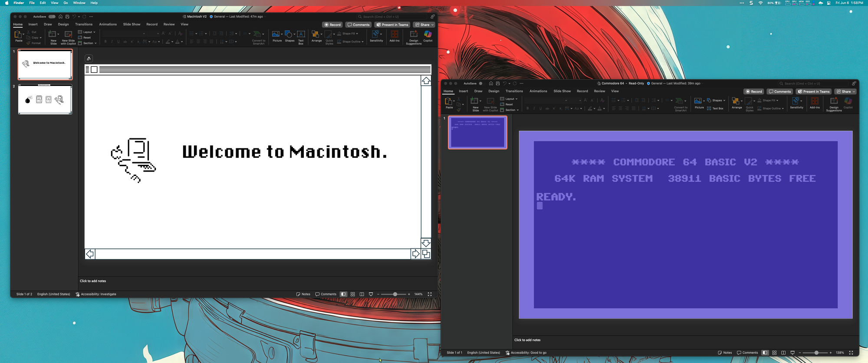Viewport: 868px width, 363px height.
Task: Toggle Normal view button in Macintosh V2
Action: (343, 294)
